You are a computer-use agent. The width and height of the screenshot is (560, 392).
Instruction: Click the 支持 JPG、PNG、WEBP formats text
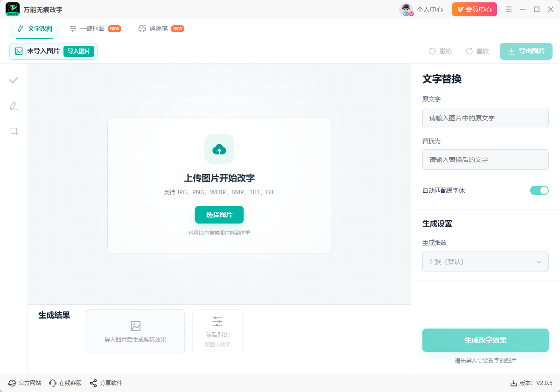[219, 192]
